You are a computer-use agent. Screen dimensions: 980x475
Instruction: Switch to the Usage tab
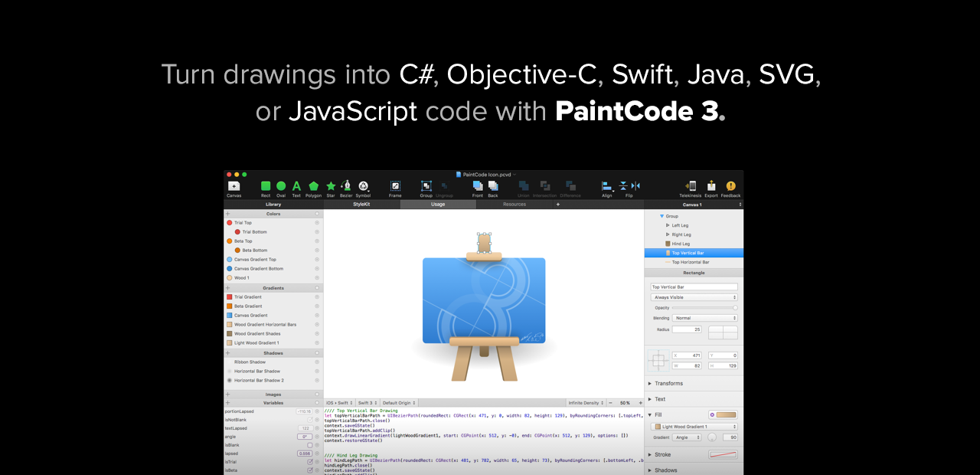tap(438, 205)
